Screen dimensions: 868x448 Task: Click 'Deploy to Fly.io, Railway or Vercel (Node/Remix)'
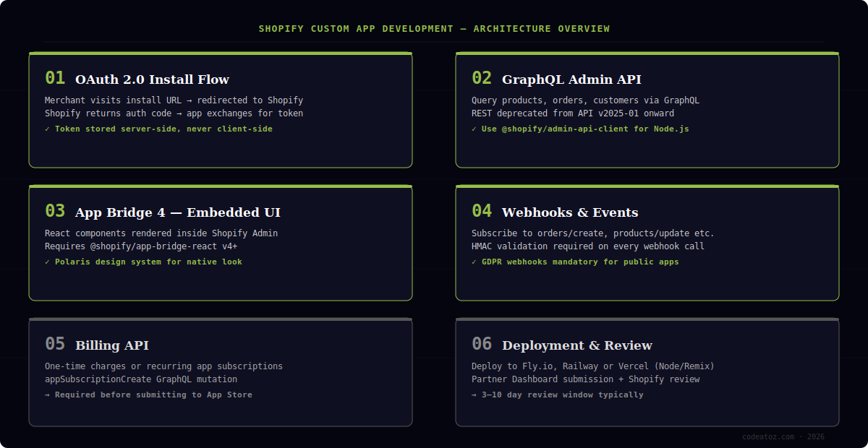tap(593, 366)
